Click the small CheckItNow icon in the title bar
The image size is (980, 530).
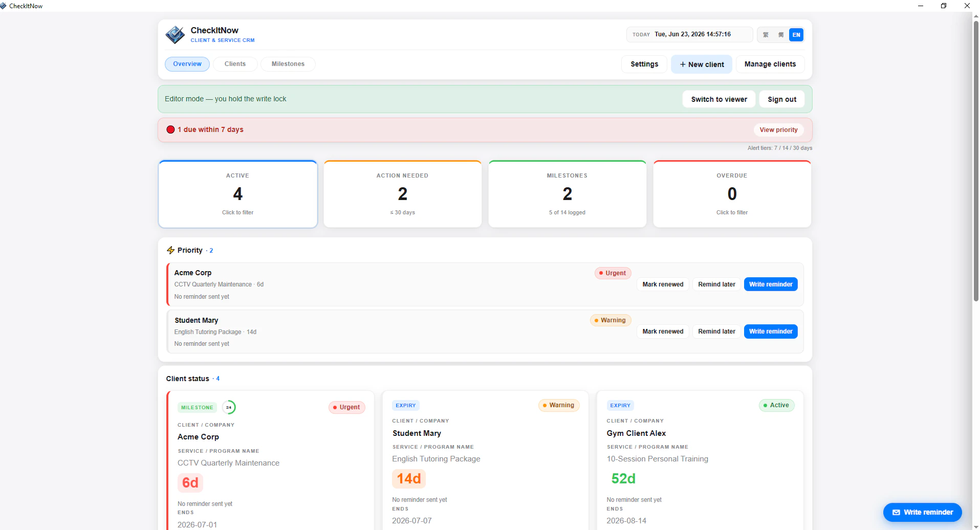(x=4, y=6)
